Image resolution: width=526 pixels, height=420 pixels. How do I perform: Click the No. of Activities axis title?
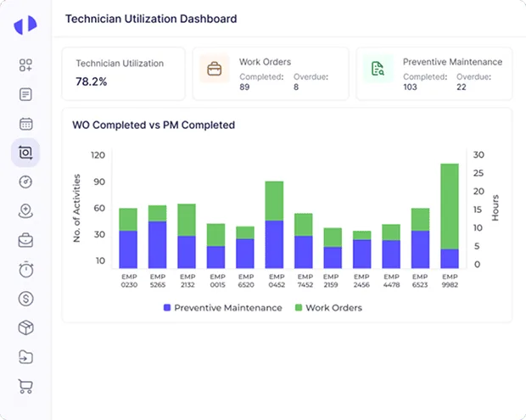(77, 208)
